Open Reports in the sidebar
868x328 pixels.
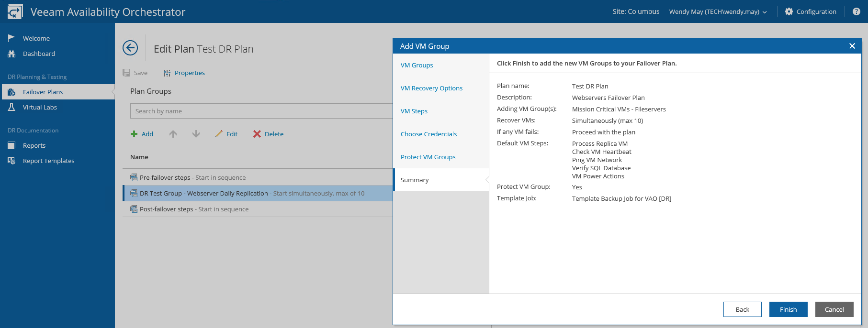[x=34, y=145]
